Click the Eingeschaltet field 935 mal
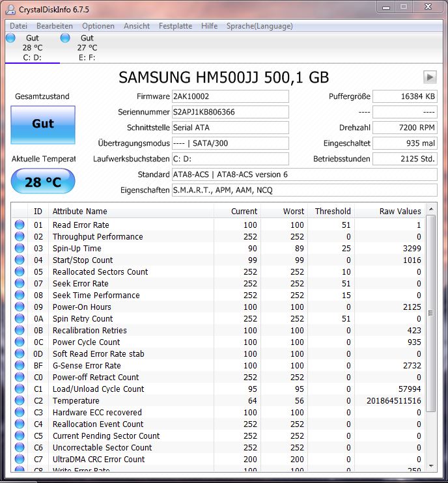The height and width of the screenshot is (483, 448). click(x=405, y=143)
